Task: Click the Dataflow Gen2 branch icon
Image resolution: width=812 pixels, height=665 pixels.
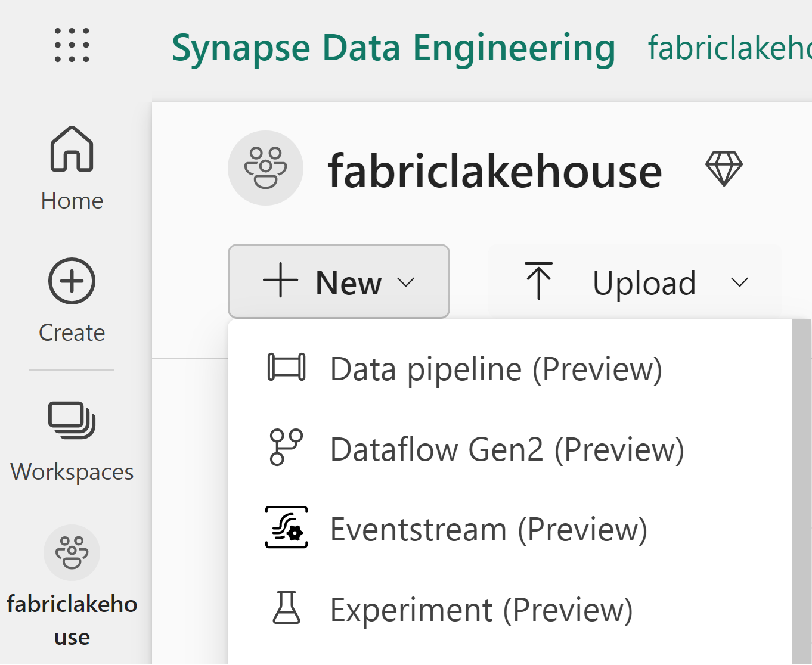Action: click(287, 447)
